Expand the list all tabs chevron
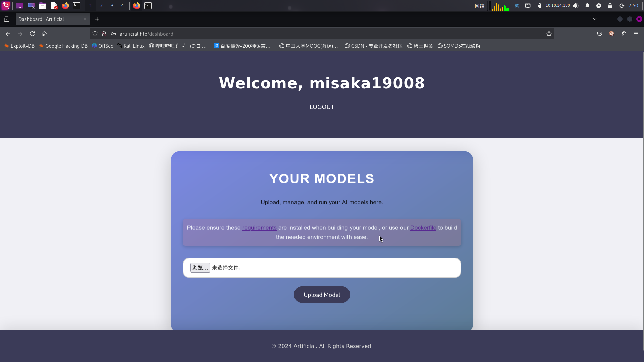Image resolution: width=644 pixels, height=362 pixels. 595,19
